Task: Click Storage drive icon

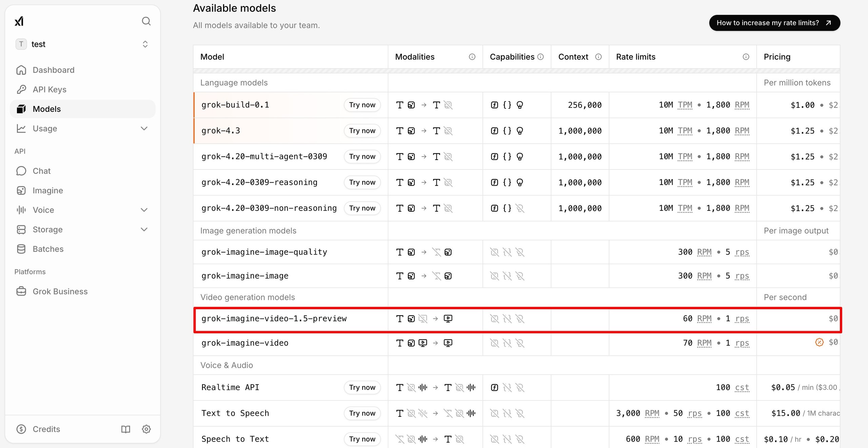Action: [21, 229]
